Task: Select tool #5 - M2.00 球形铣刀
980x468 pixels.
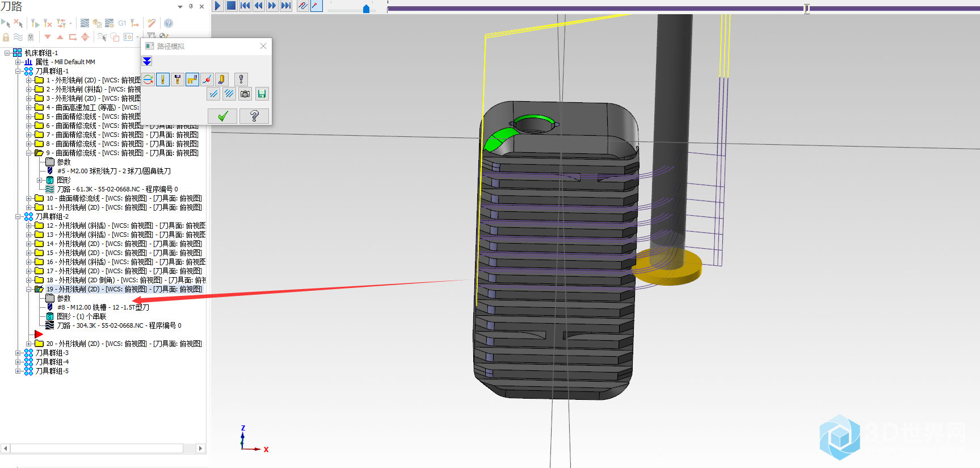Action: 113,171
